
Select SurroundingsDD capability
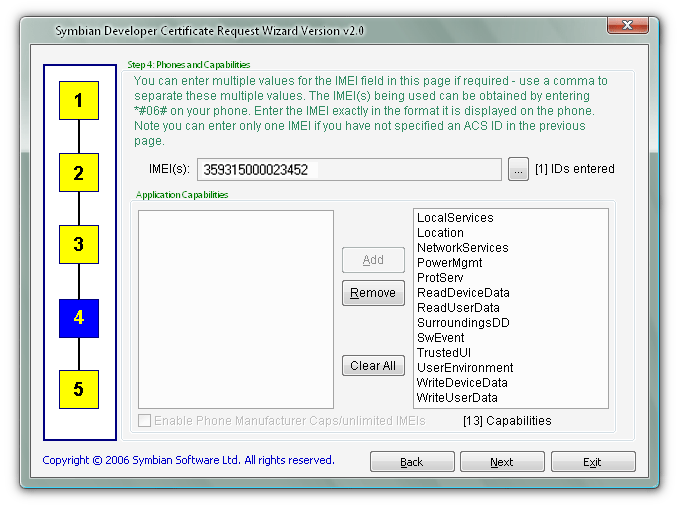point(463,323)
